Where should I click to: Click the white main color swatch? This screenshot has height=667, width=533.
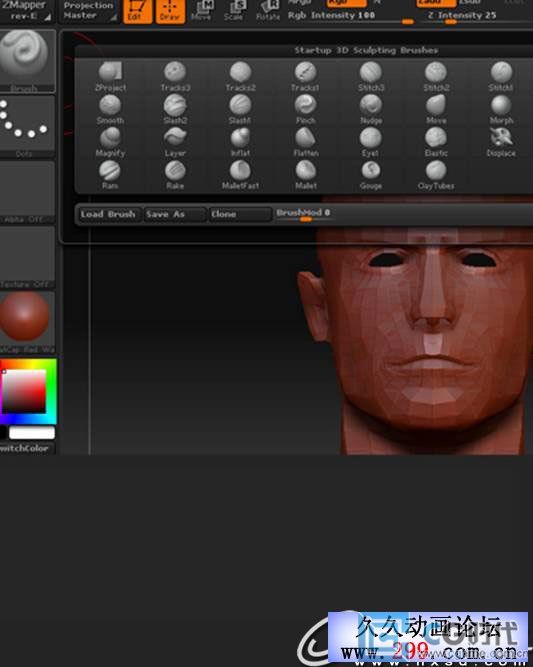coord(32,433)
